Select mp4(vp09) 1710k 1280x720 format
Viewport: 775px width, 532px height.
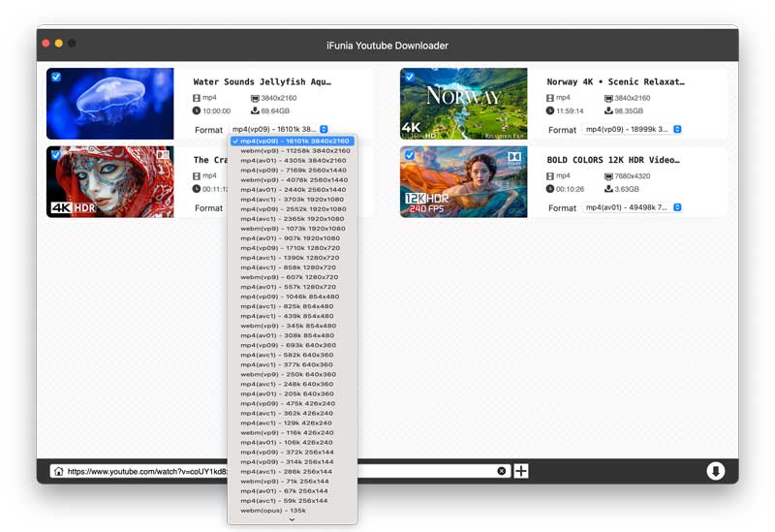[x=290, y=248]
